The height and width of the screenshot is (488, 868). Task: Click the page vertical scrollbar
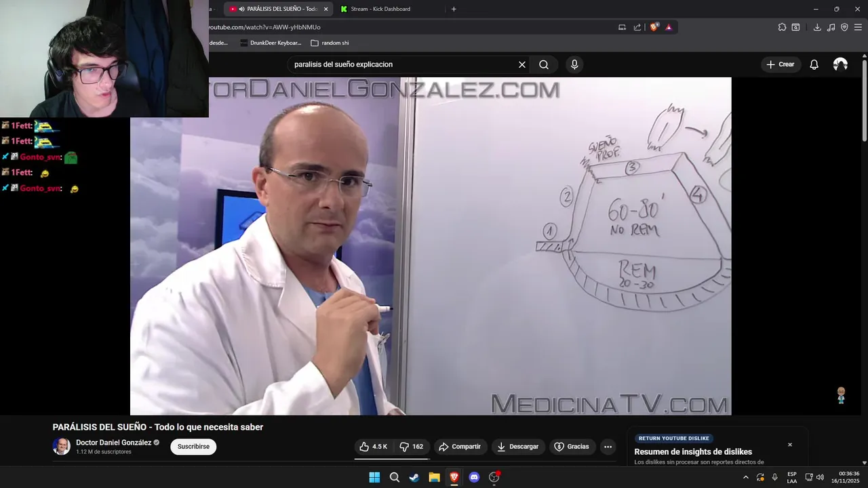click(x=864, y=102)
